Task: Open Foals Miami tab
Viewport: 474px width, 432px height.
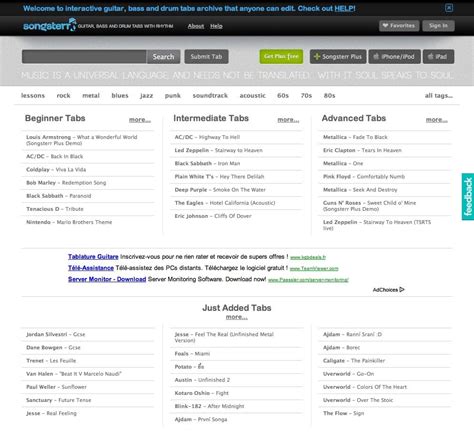Action: pos(192,354)
